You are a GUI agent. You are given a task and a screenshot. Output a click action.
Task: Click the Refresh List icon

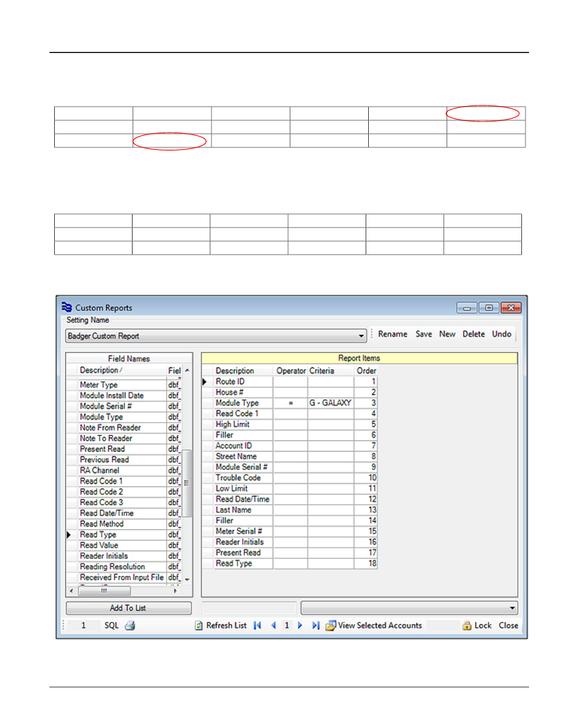(x=199, y=625)
